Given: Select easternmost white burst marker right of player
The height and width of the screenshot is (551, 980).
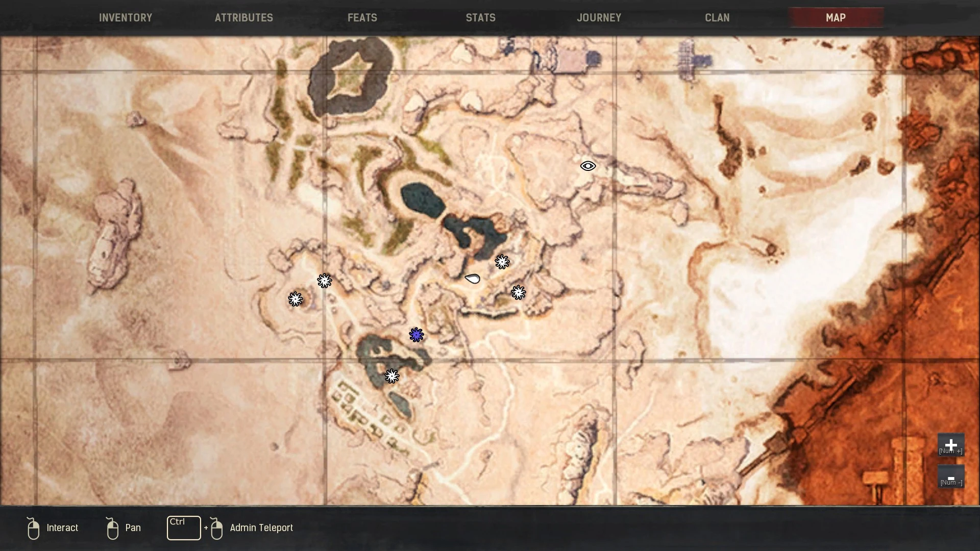Looking at the screenshot, I should pyautogui.click(x=518, y=292).
